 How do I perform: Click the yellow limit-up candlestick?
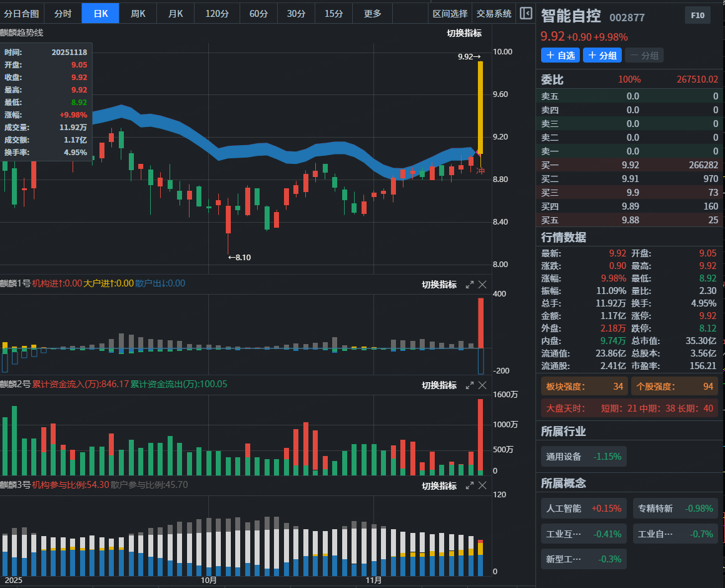click(x=480, y=106)
